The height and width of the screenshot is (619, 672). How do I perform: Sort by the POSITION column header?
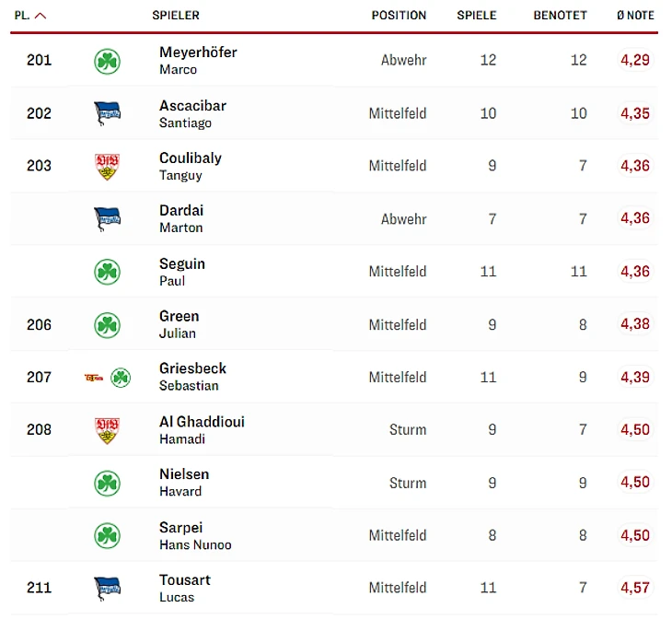click(x=399, y=16)
